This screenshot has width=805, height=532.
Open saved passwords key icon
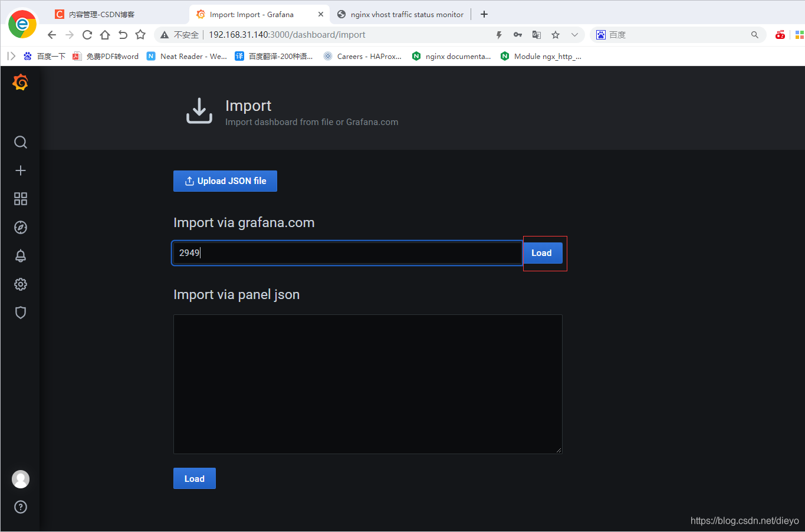(x=518, y=35)
